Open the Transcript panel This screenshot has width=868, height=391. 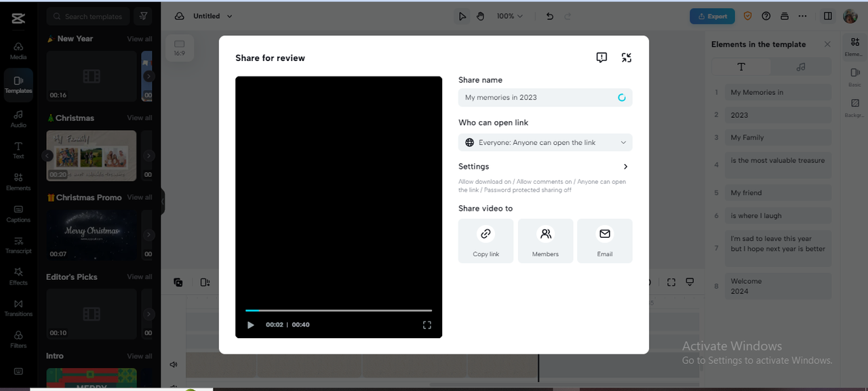coord(18,245)
